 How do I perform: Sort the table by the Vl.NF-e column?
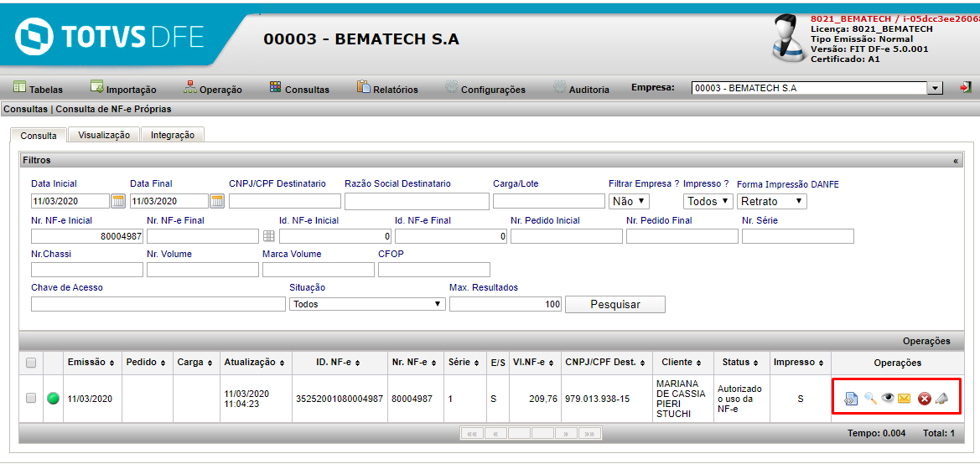533,362
